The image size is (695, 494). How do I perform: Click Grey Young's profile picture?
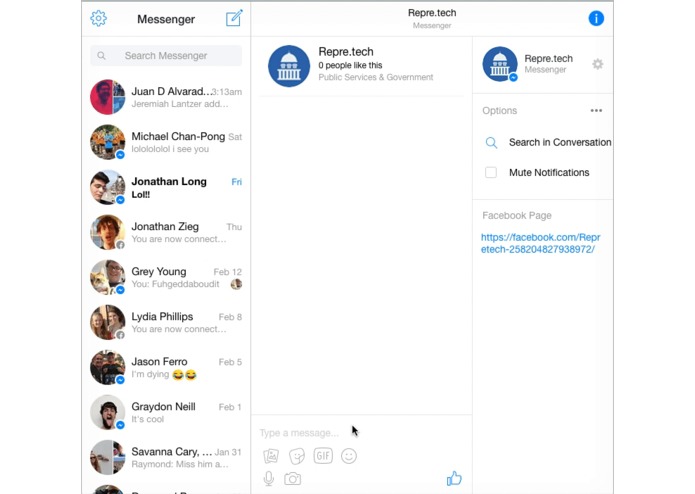point(108,277)
